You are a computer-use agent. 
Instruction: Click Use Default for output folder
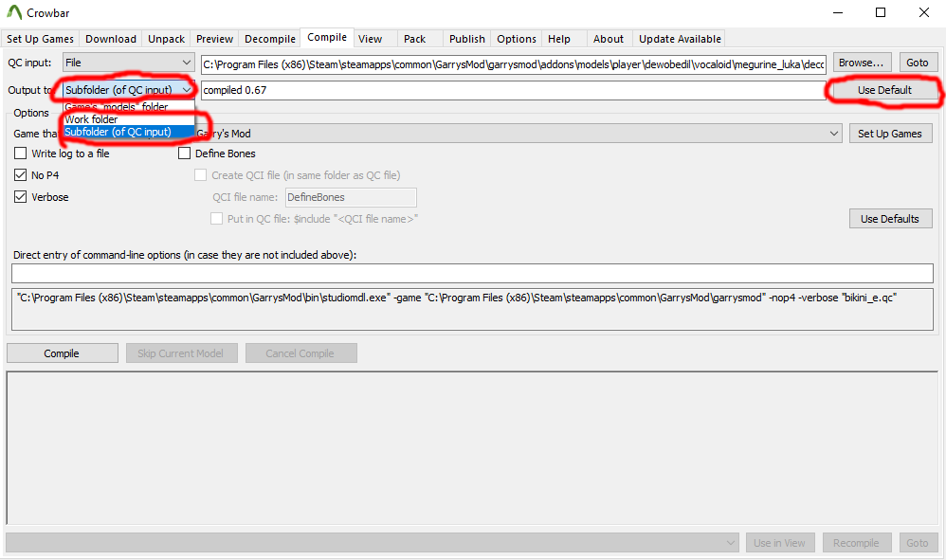click(884, 90)
